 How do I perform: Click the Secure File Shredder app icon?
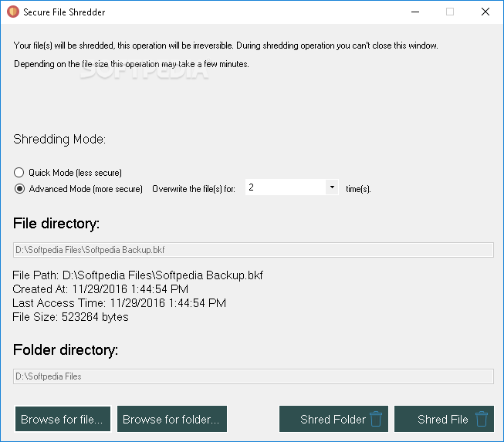tap(13, 12)
